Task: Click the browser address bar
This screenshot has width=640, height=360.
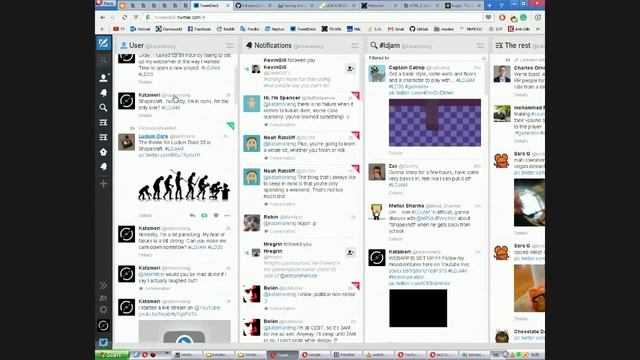Action: click(x=314, y=18)
